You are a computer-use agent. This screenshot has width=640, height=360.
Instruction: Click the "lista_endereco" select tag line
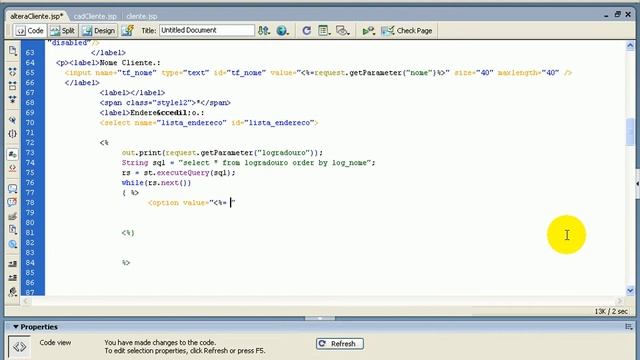click(209, 123)
